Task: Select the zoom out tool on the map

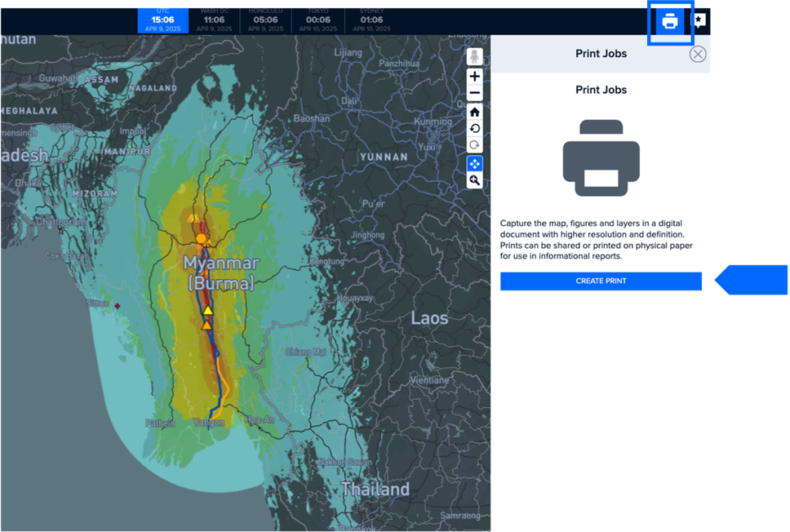Action: coord(475,92)
